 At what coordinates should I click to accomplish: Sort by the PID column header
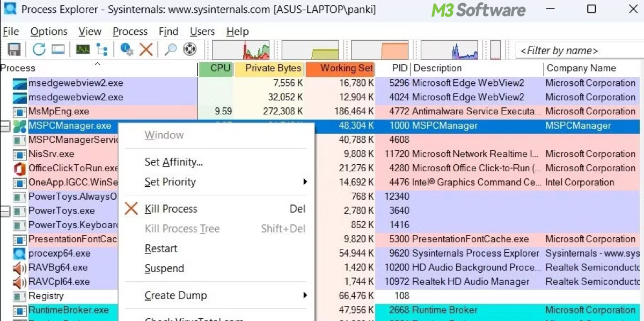click(393, 68)
